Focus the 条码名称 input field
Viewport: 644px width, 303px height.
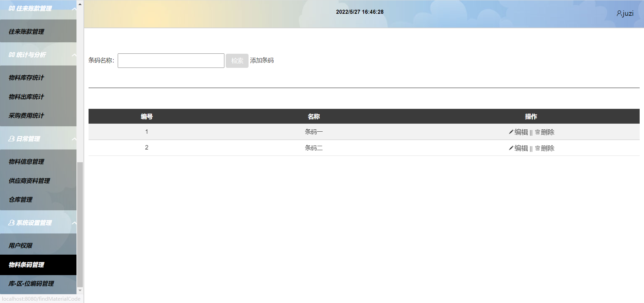(171, 61)
